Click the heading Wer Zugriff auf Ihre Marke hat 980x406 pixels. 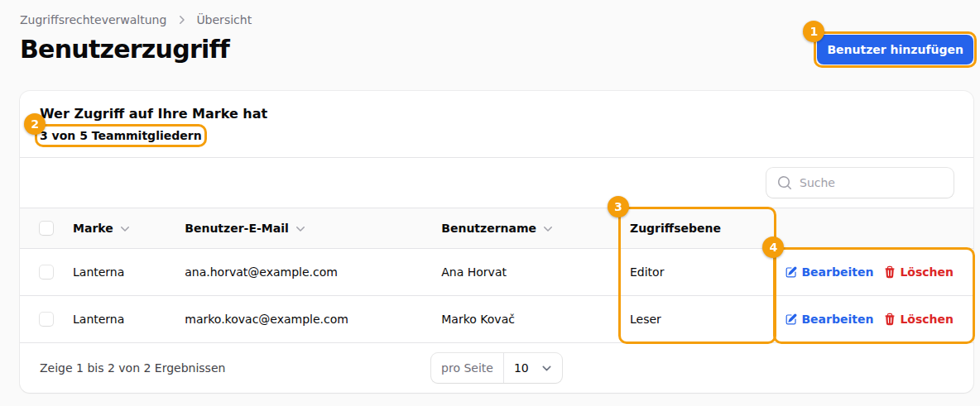coord(154,113)
